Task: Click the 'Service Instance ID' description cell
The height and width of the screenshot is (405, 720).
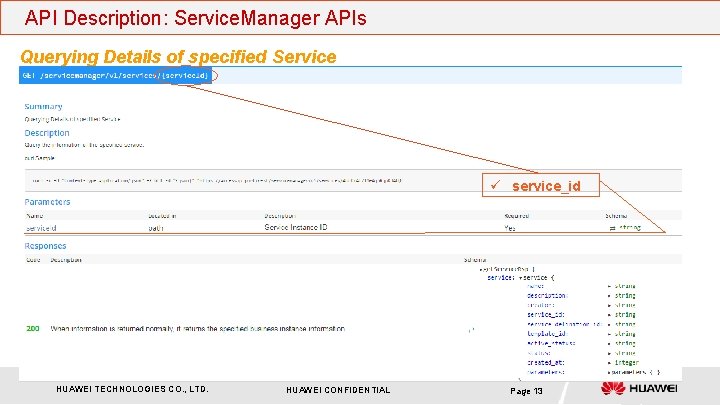Action: click(296, 227)
